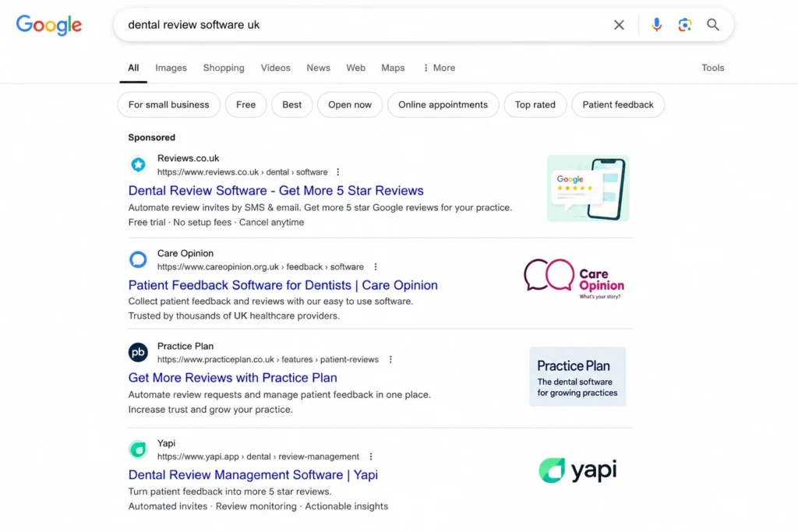Image resolution: width=798 pixels, height=532 pixels.
Task: Click the Care Opinion site name
Action: [x=185, y=253]
